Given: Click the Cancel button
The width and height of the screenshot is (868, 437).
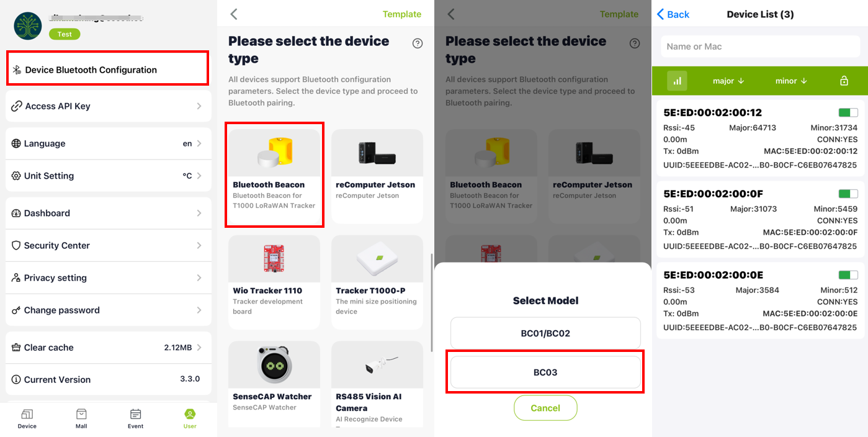Looking at the screenshot, I should coord(545,408).
